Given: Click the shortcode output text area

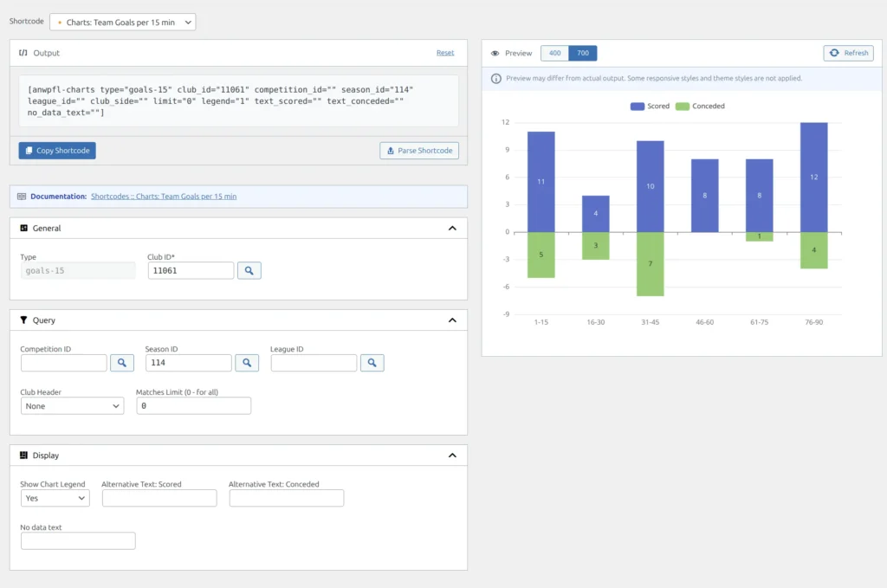Looking at the screenshot, I should [x=238, y=100].
